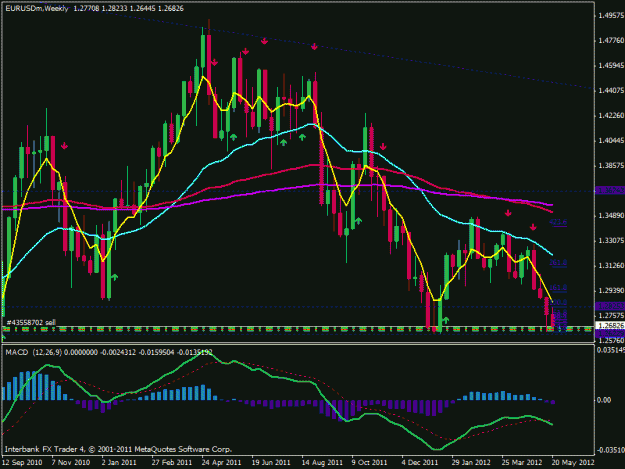Click the 20 May 2012 date label
The image size is (625, 469).
tap(573, 462)
